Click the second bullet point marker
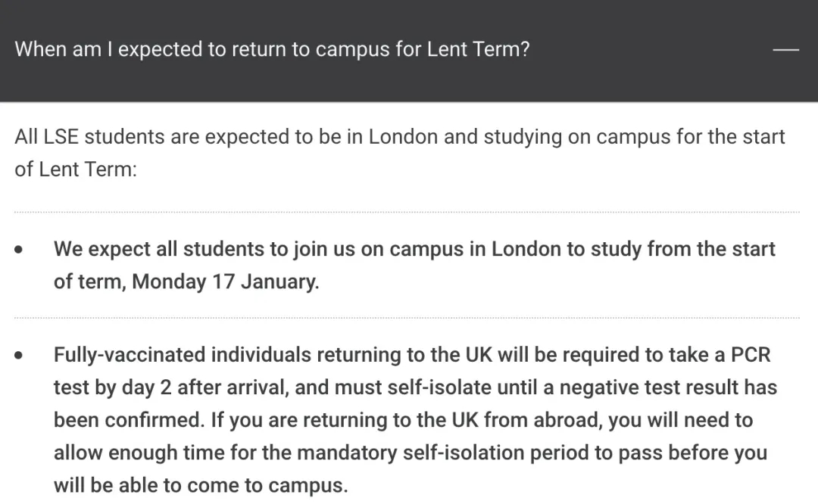This screenshot has width=818, height=504. click(19, 356)
